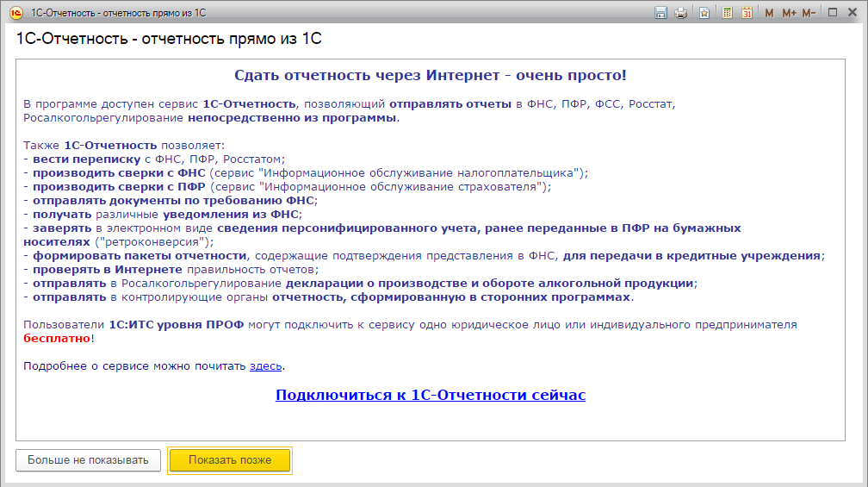Click the M- memory subtract button
This screenshot has height=487, width=868.
pyautogui.click(x=809, y=13)
